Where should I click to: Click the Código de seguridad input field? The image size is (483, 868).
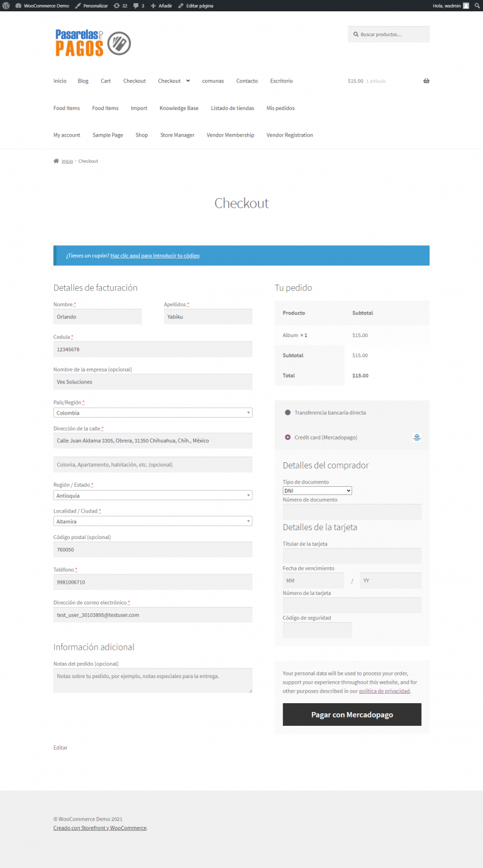(x=317, y=629)
